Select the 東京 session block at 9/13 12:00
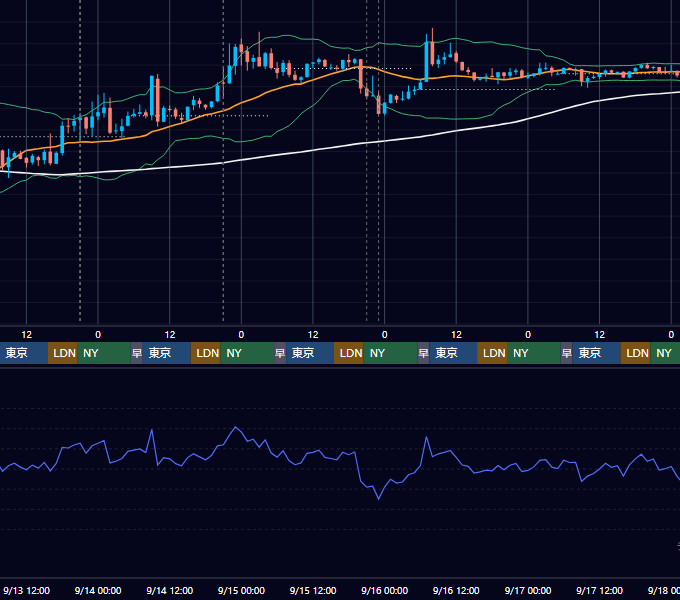The image size is (680, 600). [23, 353]
